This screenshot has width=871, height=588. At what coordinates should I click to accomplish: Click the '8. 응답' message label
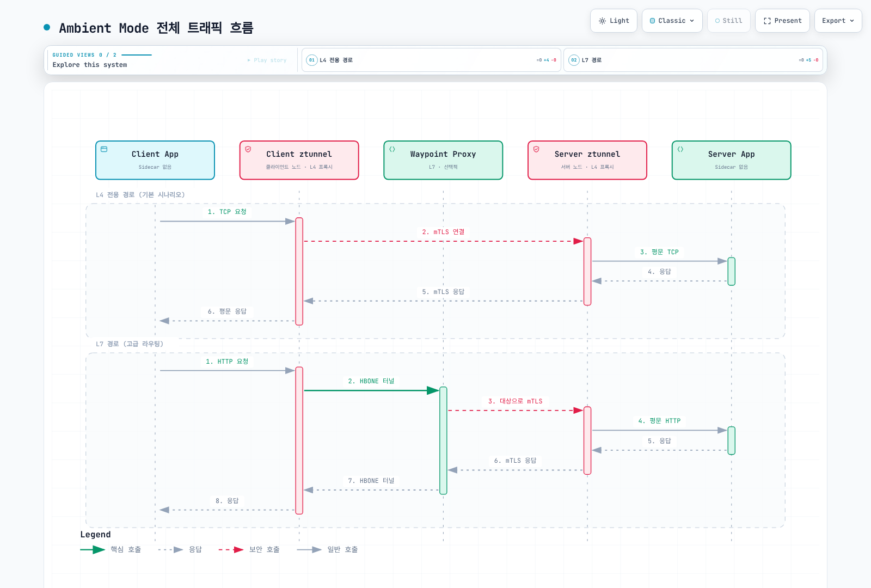(x=227, y=501)
